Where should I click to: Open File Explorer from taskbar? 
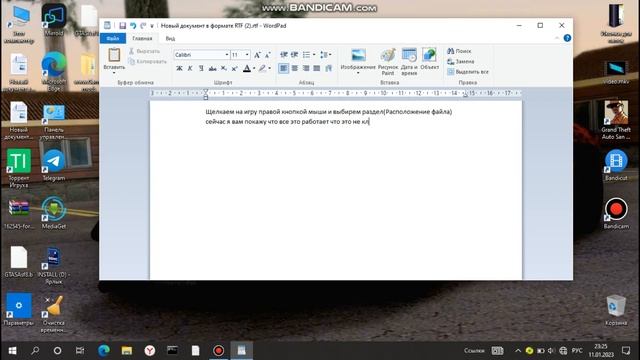point(127,350)
